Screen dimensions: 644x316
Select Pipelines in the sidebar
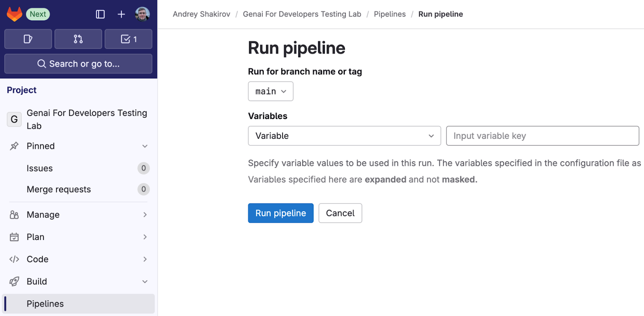[x=45, y=304]
